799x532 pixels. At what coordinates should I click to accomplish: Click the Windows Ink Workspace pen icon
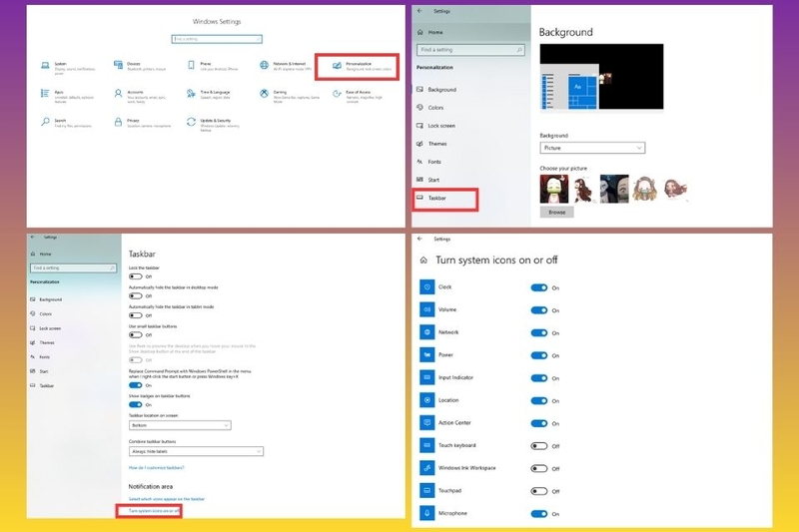tap(427, 468)
